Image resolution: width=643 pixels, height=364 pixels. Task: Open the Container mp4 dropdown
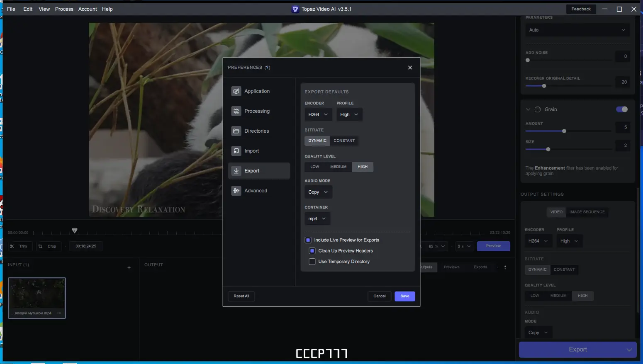click(317, 218)
